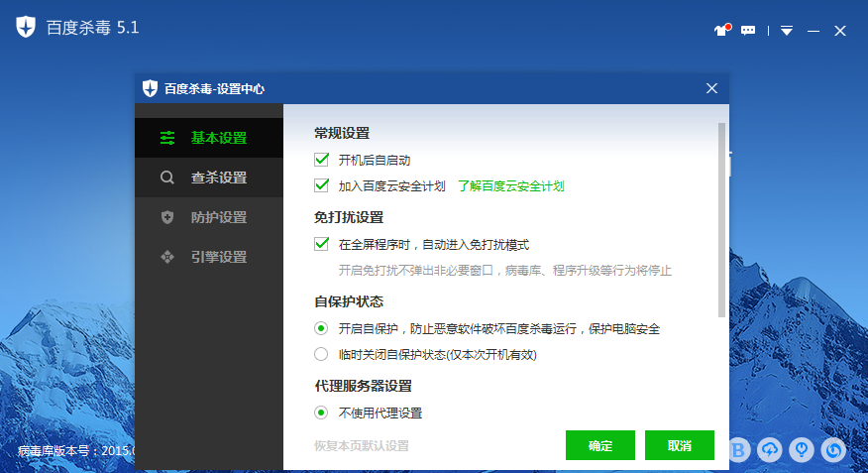Click the sliders icon next to 基本设置
Viewport: 868px width, 473px height.
(x=167, y=138)
